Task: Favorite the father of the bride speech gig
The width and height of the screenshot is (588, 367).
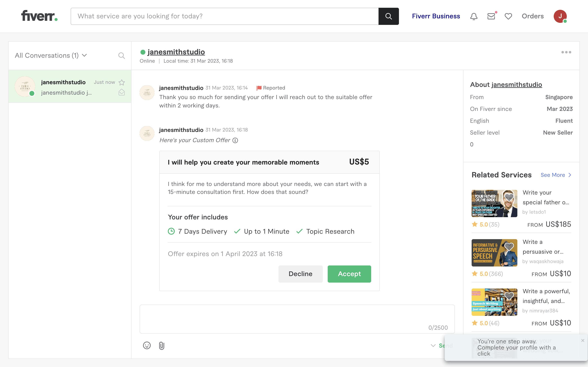Action: pos(509,197)
